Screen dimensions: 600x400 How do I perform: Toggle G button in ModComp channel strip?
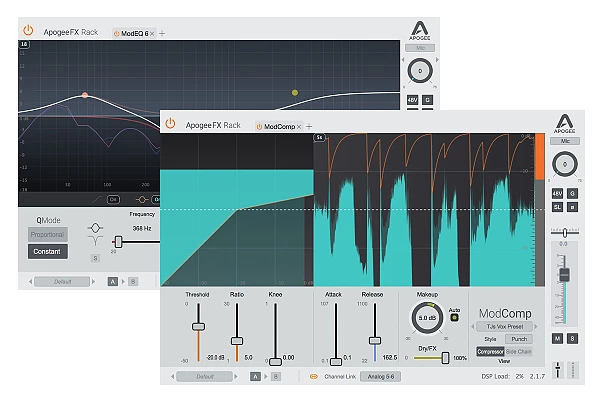pos(573,194)
